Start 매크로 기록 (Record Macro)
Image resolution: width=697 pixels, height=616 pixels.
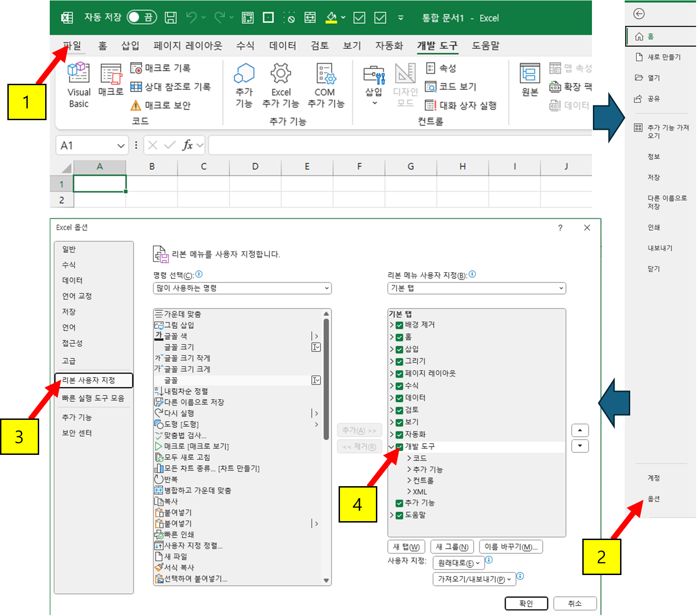coord(160,68)
